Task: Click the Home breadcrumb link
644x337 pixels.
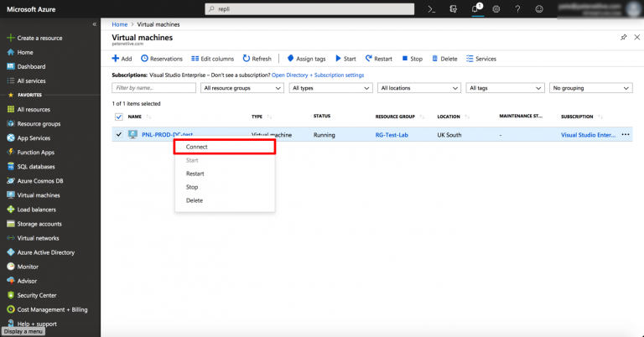Action: pyautogui.click(x=120, y=24)
